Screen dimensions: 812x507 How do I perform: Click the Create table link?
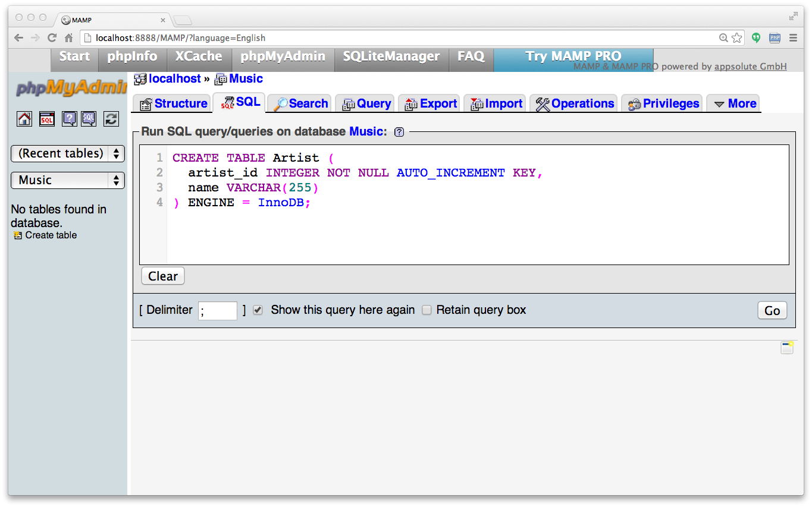tap(51, 235)
